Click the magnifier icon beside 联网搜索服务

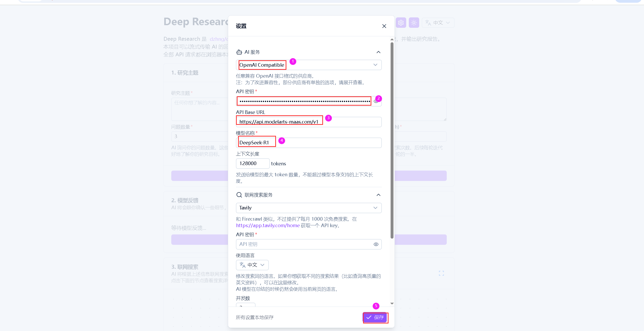239,195
